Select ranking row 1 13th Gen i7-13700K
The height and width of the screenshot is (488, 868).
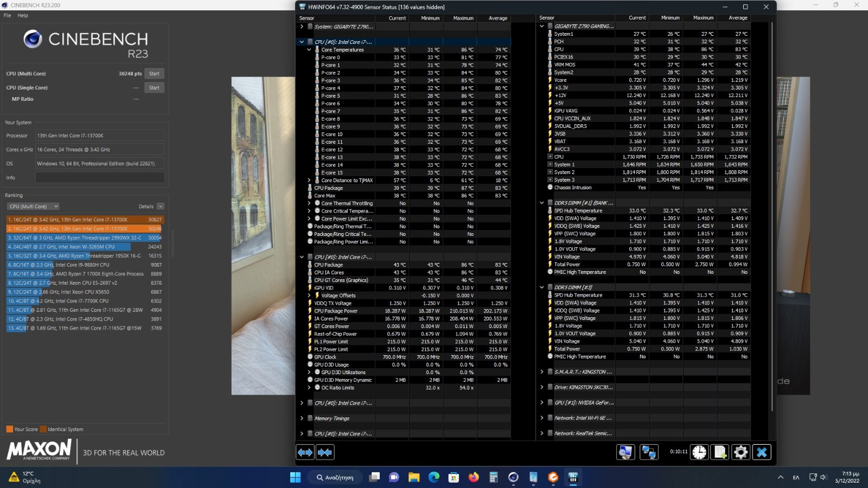(x=85, y=220)
